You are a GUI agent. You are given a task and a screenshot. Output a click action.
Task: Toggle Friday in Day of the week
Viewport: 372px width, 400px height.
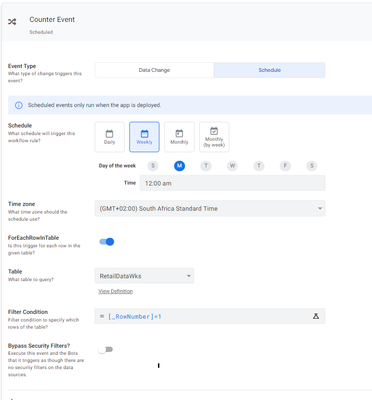pos(285,166)
